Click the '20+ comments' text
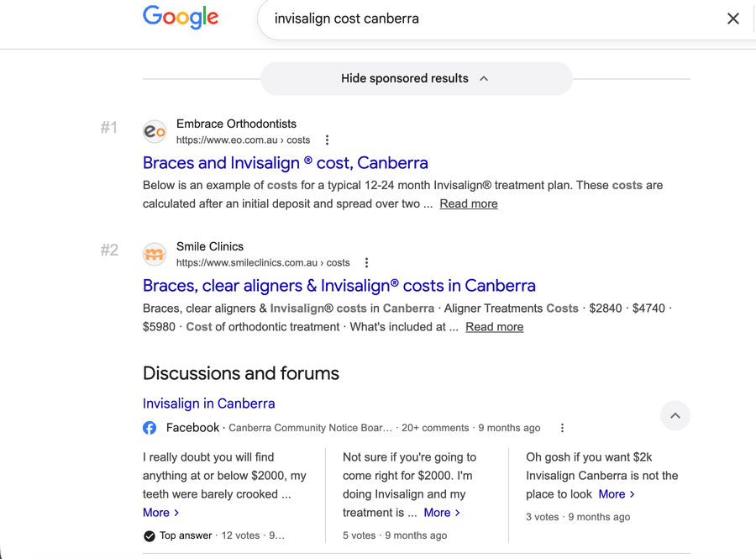Screen dimensions: 756x559 pos(435,428)
